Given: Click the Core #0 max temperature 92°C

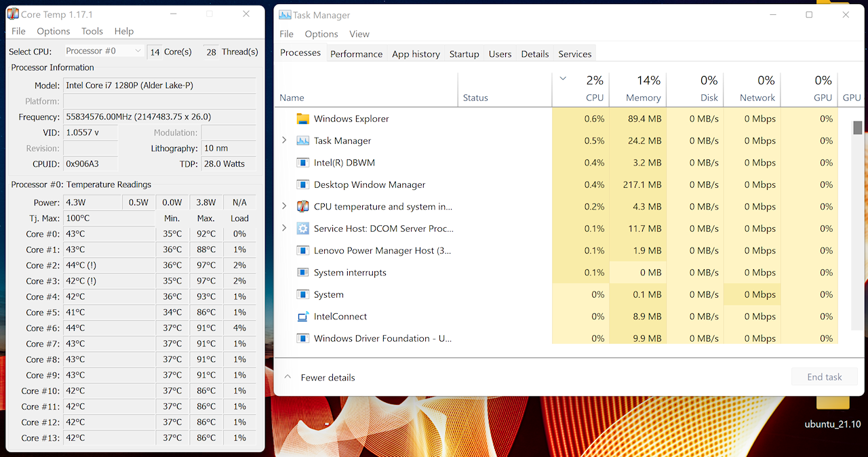Looking at the screenshot, I should click(x=206, y=234).
